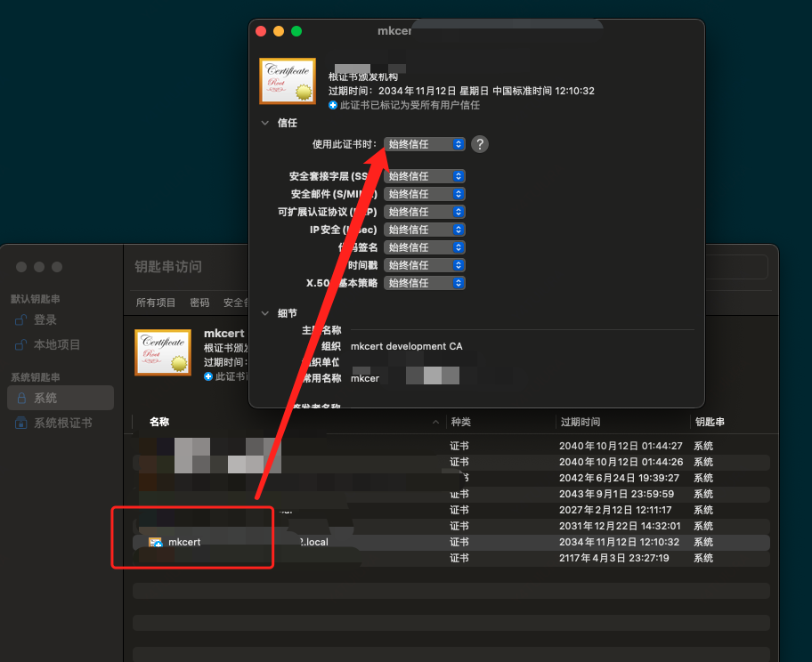Screen dimensions: 812x662
Task: Collapse the 细节 section chevron
Action: coord(265,313)
